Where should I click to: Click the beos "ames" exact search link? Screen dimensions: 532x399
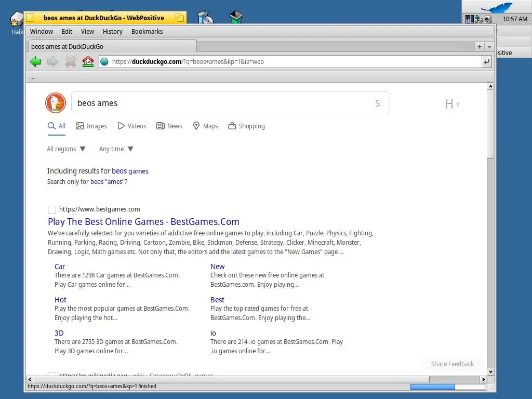tap(109, 182)
